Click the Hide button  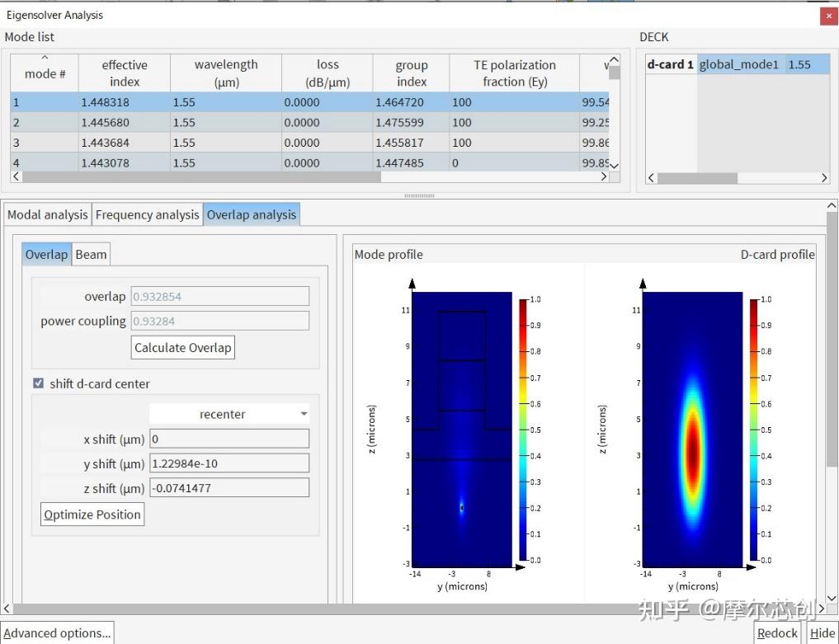tap(822, 633)
